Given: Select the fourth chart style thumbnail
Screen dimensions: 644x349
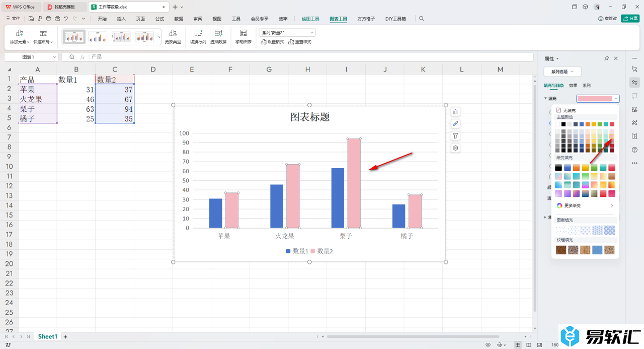Looking at the screenshot, I should 144,37.
